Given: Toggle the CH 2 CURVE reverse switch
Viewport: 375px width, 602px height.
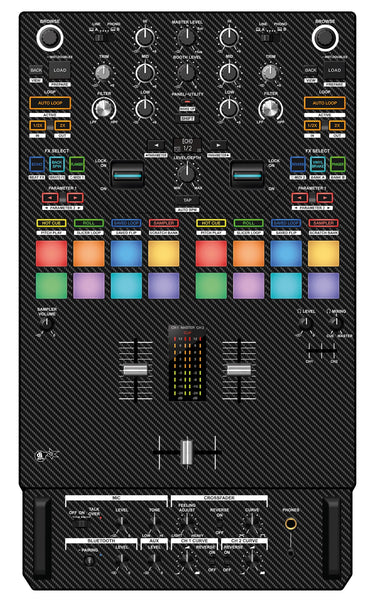Looking at the screenshot, I should click(x=227, y=561).
